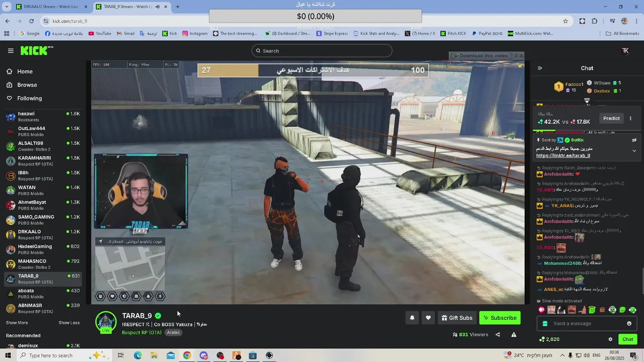Click the Subscribe button
Image resolution: width=644 pixels, height=362 pixels.
[x=500, y=318]
